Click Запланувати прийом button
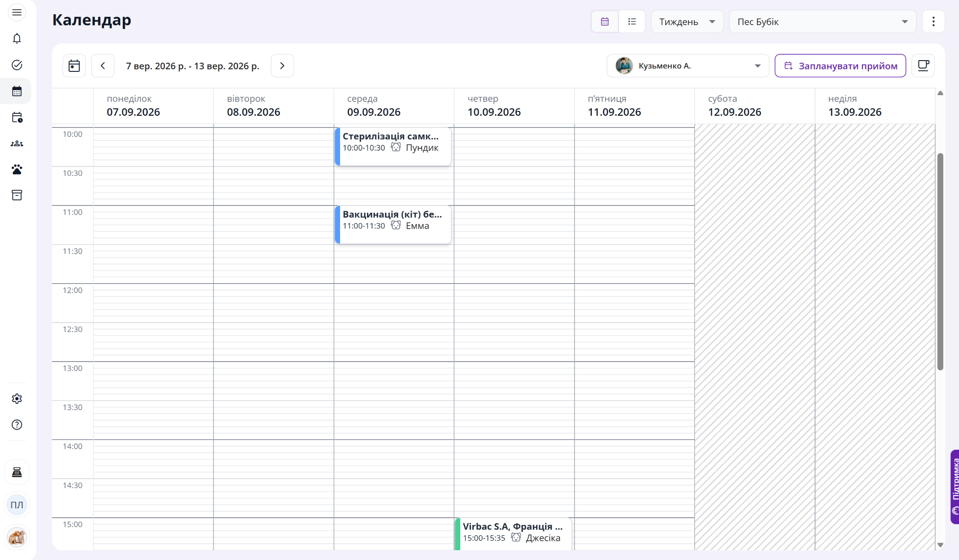The height and width of the screenshot is (560, 959). tap(840, 66)
